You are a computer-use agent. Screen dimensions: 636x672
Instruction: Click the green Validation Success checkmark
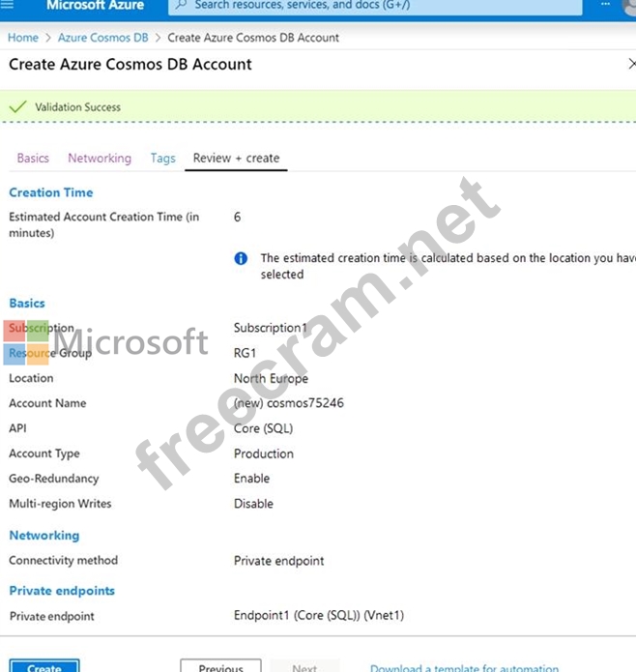18,106
